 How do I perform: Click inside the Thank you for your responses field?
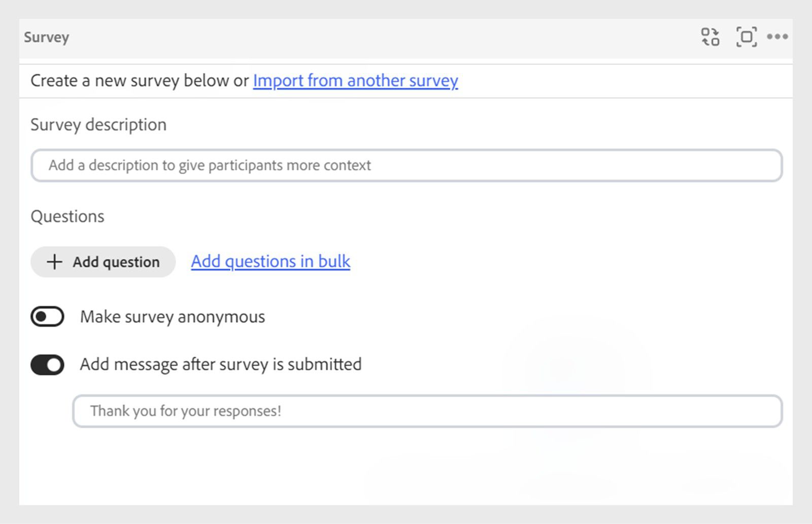428,411
